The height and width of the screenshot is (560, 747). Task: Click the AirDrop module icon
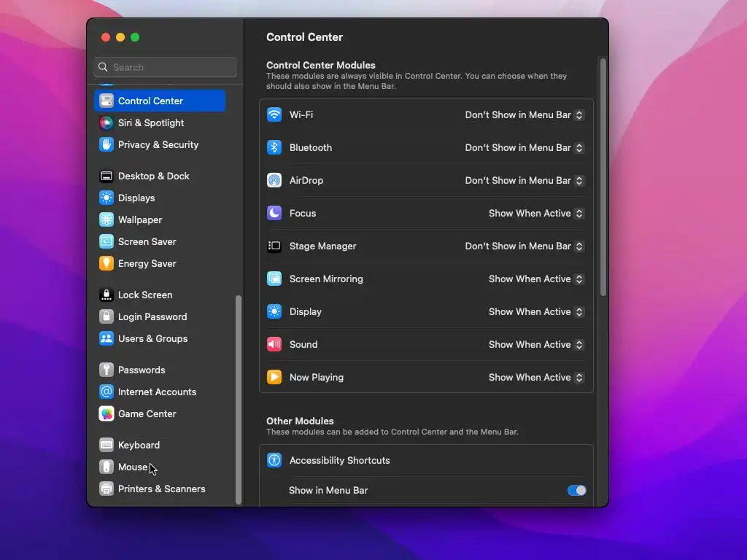pos(274,181)
